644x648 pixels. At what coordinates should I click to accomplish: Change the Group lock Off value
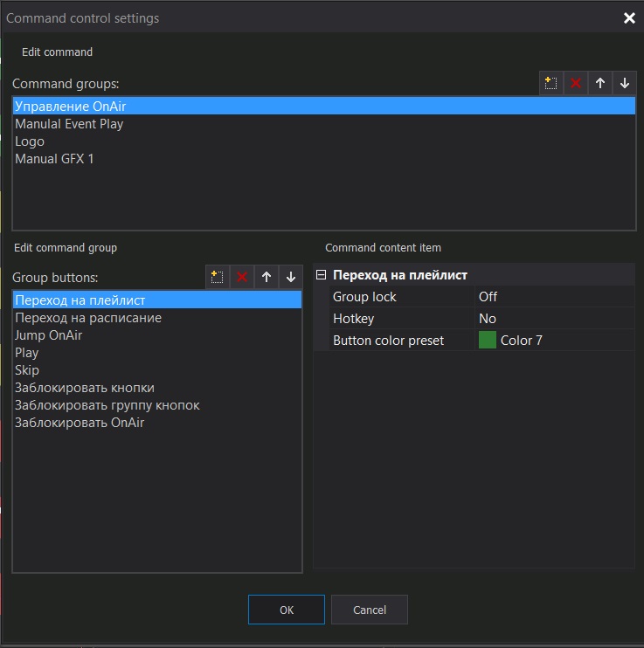[555, 297]
